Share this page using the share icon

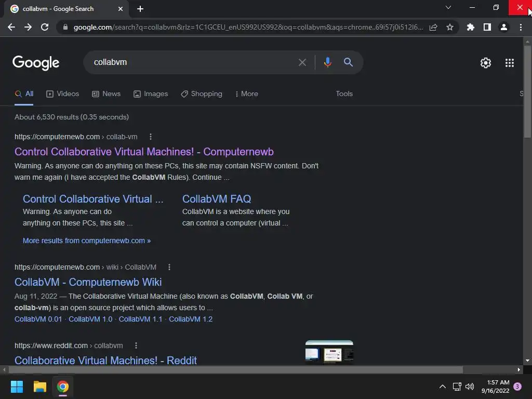tap(433, 27)
